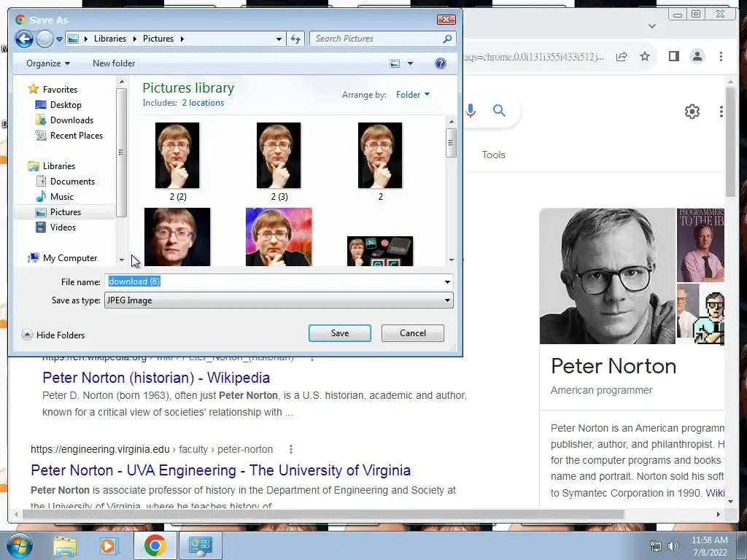This screenshot has height=560, width=747.
Task: Click Google search magnifier icon
Action: pos(499,111)
